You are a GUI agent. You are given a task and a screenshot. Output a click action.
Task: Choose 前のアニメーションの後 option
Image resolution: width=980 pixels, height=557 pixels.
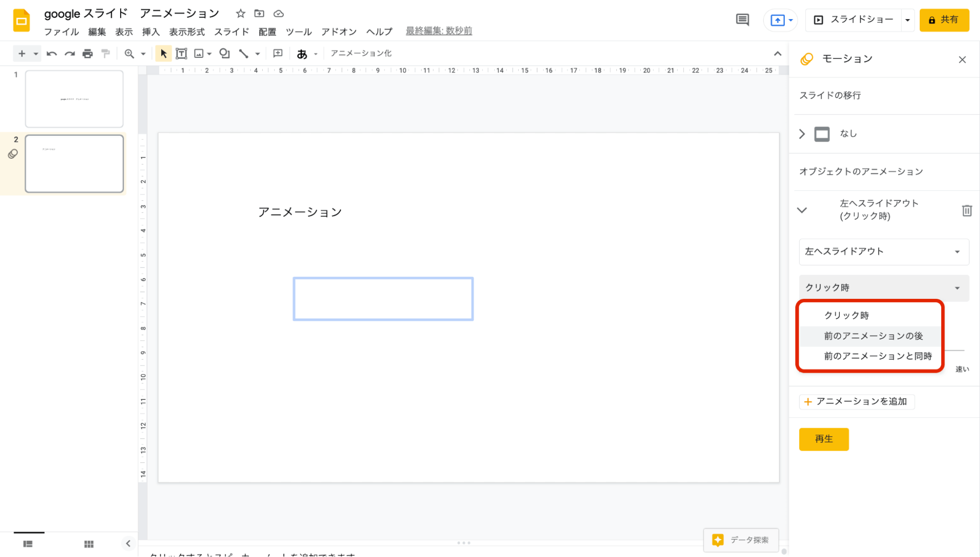coord(870,336)
